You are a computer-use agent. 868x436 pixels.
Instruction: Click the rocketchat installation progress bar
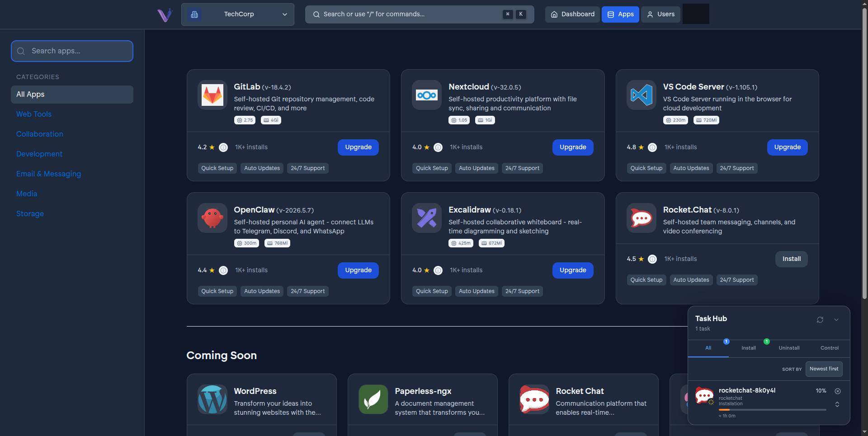(x=773, y=410)
